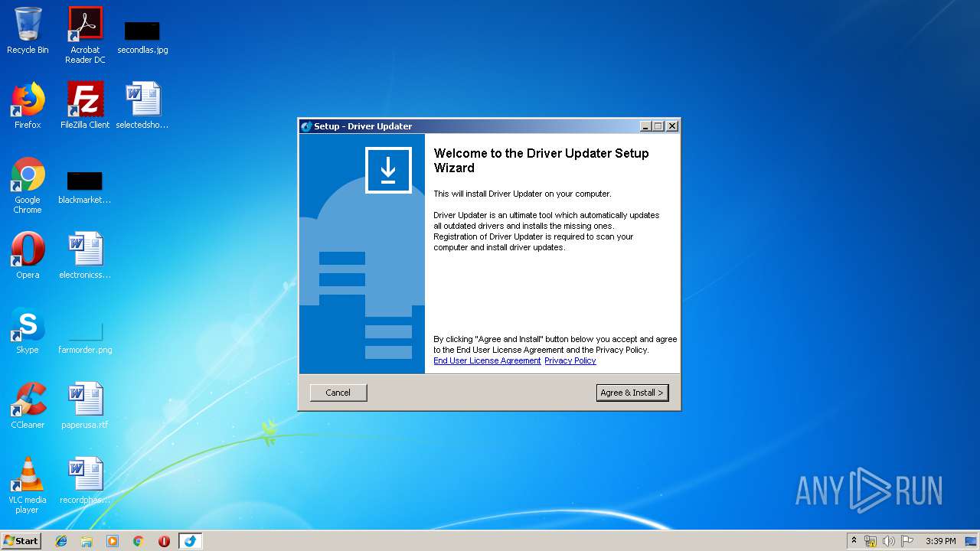
Task: Select the blackmarket... desktop file
Action: 85,185
